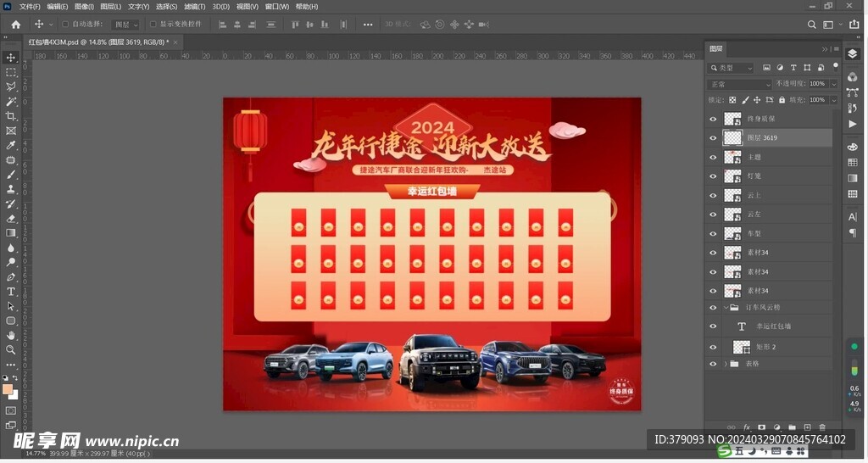Select the Rectangular Marquee tool

10,73
